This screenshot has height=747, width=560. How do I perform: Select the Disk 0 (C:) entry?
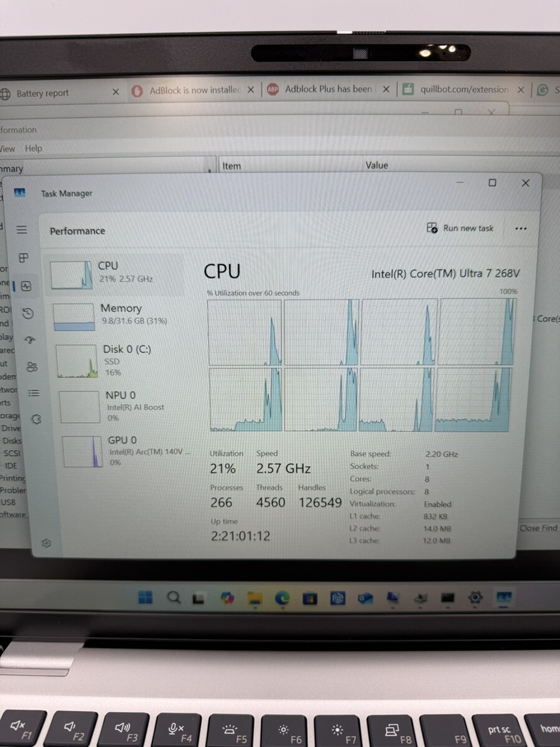pyautogui.click(x=121, y=360)
